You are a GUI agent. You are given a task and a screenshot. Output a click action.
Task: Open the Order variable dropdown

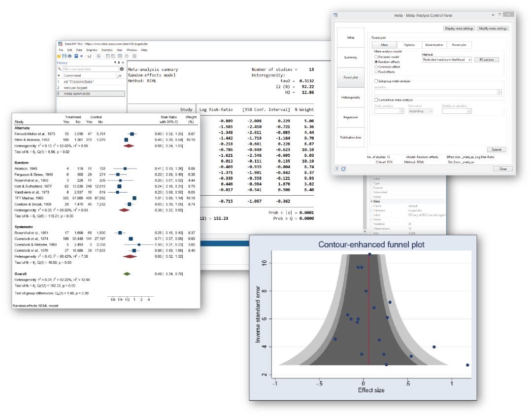pyautogui.click(x=389, y=111)
